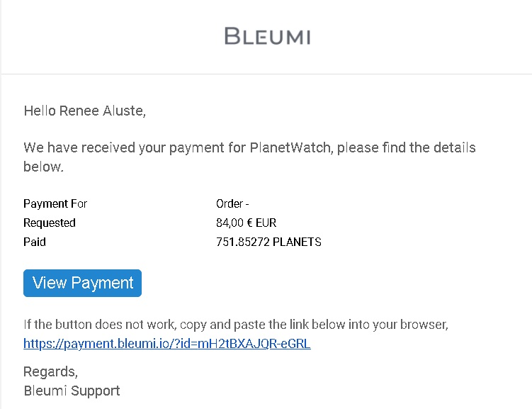Click the 751.85272 PLANETS amount
532x409 pixels.
(x=268, y=242)
